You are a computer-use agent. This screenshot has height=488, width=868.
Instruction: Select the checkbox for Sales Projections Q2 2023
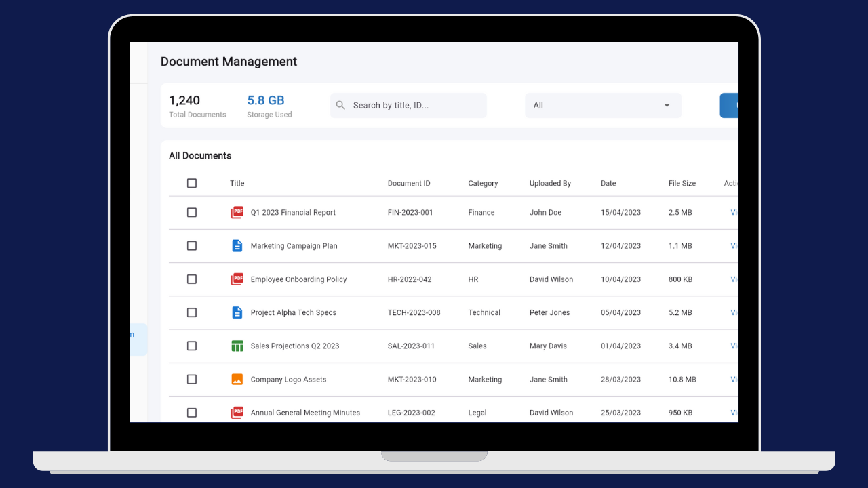tap(192, 346)
